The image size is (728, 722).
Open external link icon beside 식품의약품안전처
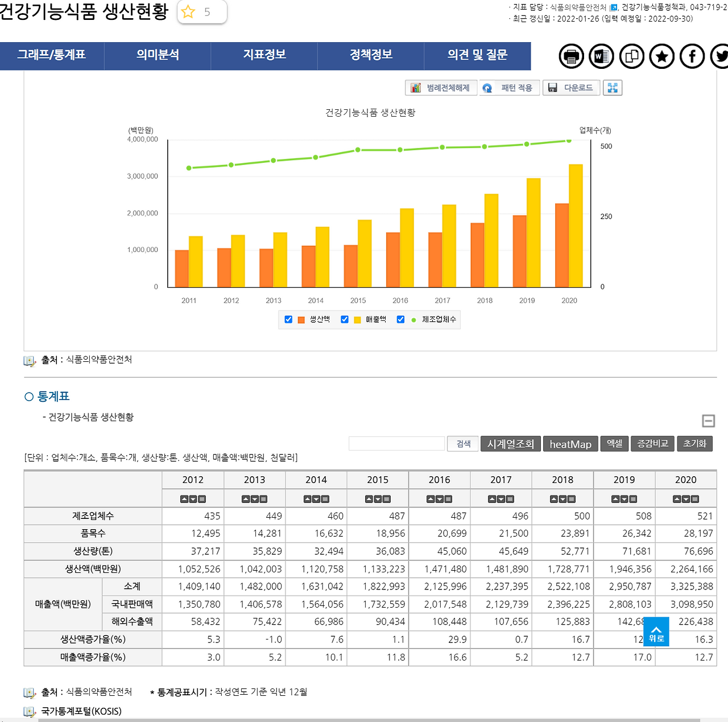click(x=614, y=7)
